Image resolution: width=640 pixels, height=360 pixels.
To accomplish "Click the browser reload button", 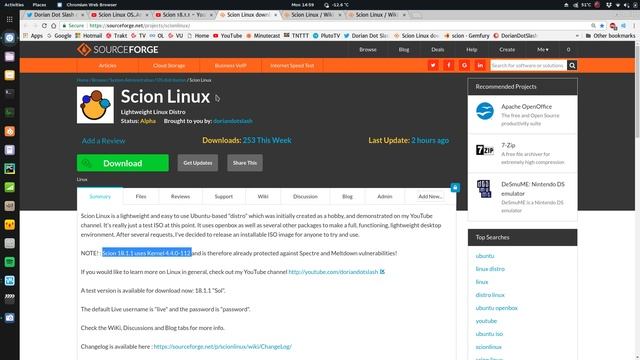I will click(x=44, y=25).
